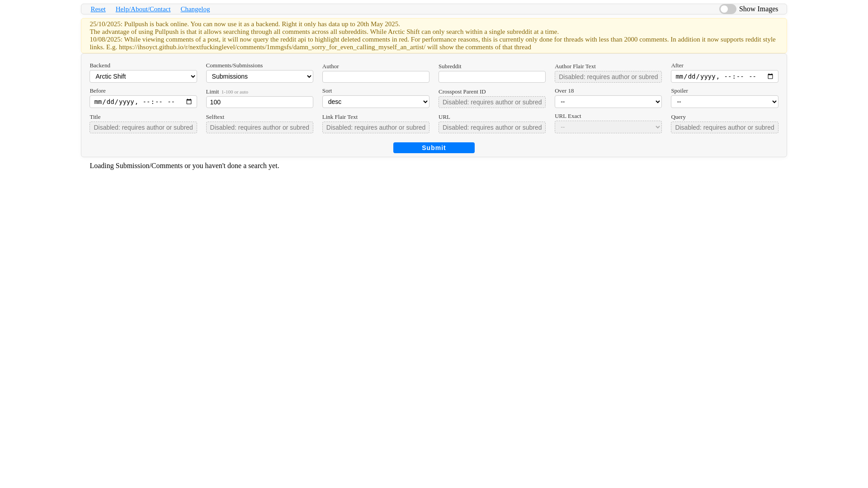The width and height of the screenshot is (868, 488).
Task: Click the After date-time input
Action: pos(725,76)
